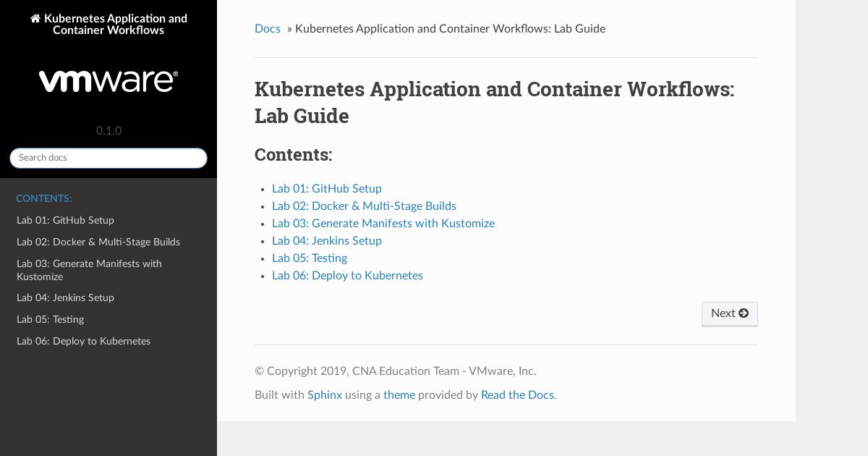This screenshot has width=868, height=456.
Task: Follow Lab 02: Docker & Multi-Stage Builds content link
Action: (364, 206)
